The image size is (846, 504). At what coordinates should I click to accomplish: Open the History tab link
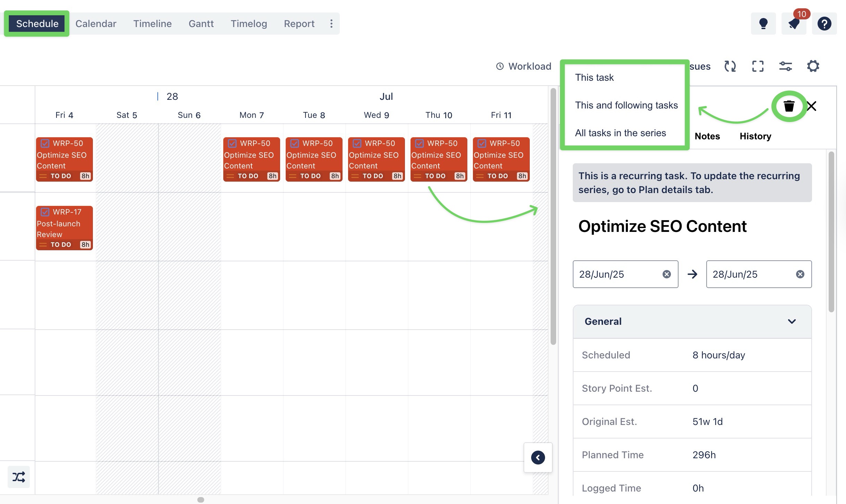[755, 136]
